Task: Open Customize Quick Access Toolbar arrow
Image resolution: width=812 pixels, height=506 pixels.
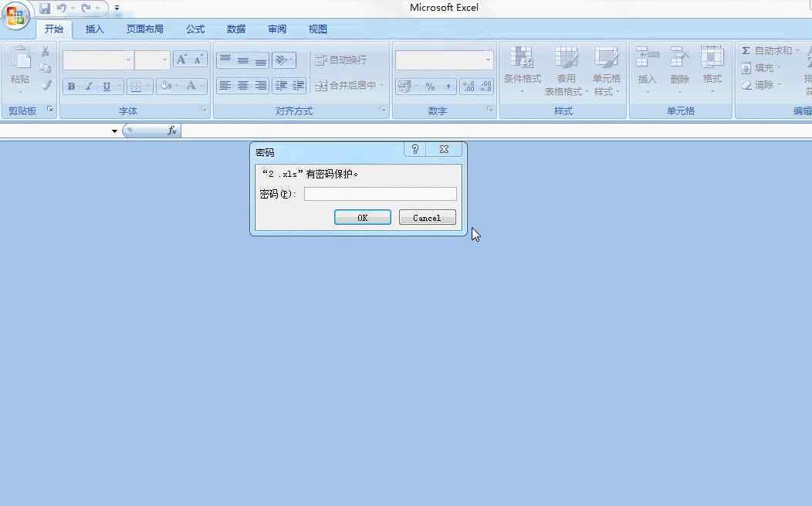Action: (x=117, y=8)
